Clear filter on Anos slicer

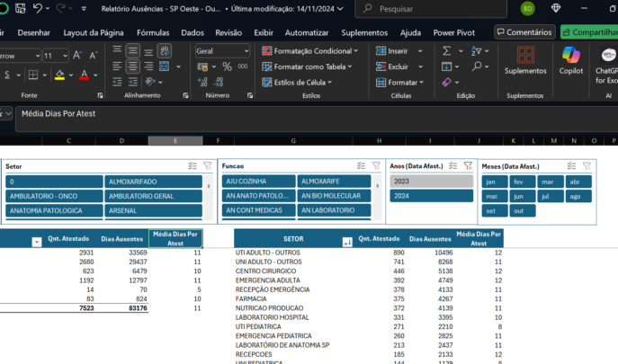coord(468,166)
